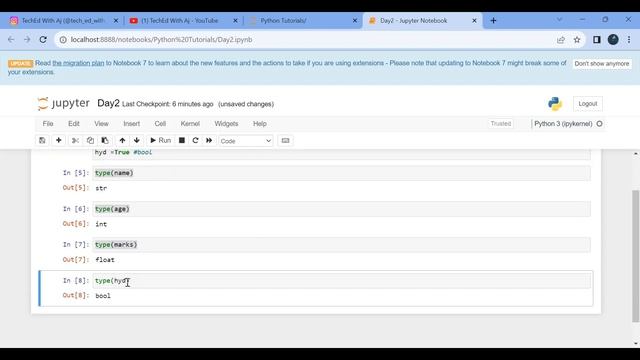Open the Help menu
Image resolution: width=640 pixels, height=360 pixels.
(x=260, y=124)
